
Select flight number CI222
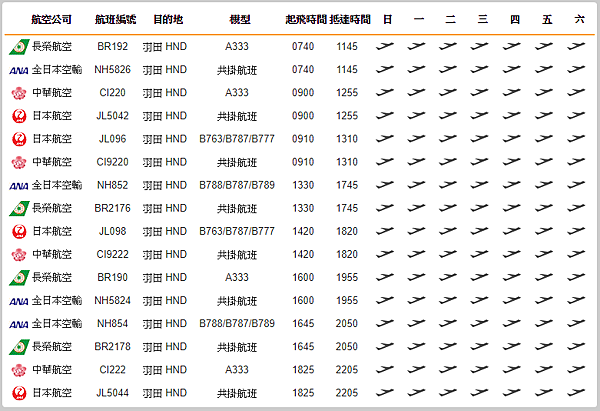pyautogui.click(x=112, y=370)
